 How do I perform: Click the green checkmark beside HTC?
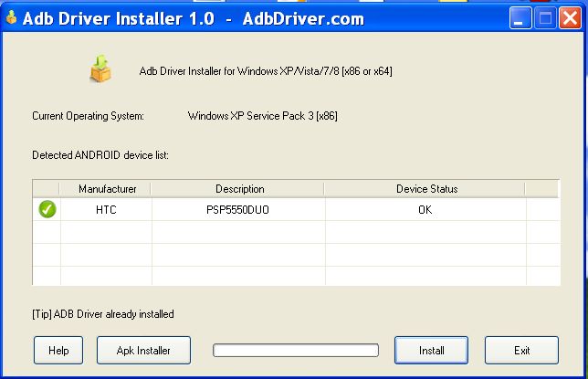pyautogui.click(x=47, y=210)
